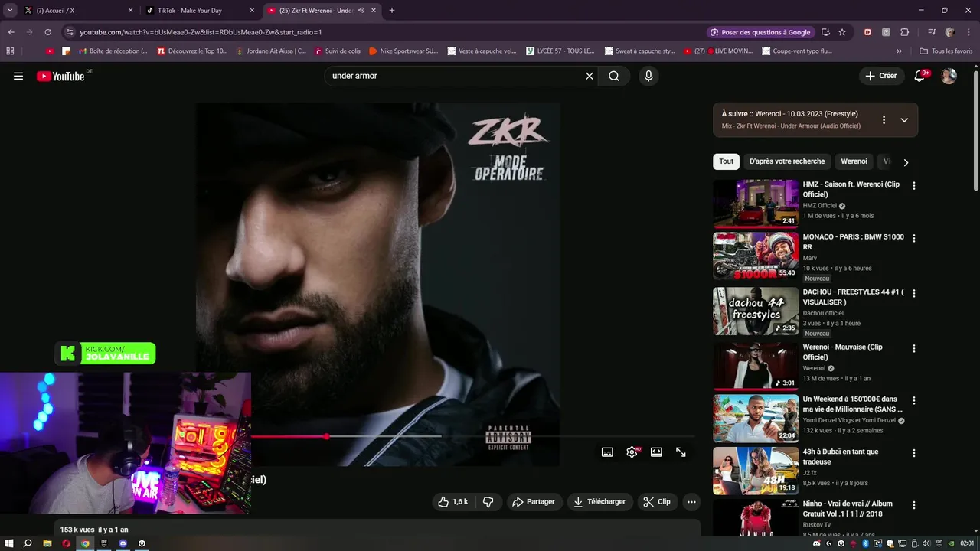The width and height of the screenshot is (980, 551).
Task: Clear the search box with X
Action: point(590,76)
